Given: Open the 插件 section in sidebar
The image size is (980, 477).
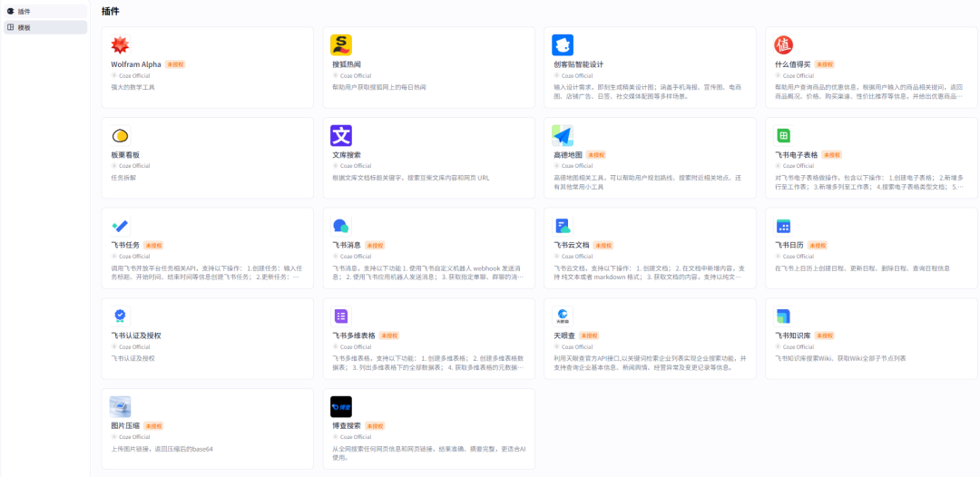Looking at the screenshot, I should tap(45, 11).
